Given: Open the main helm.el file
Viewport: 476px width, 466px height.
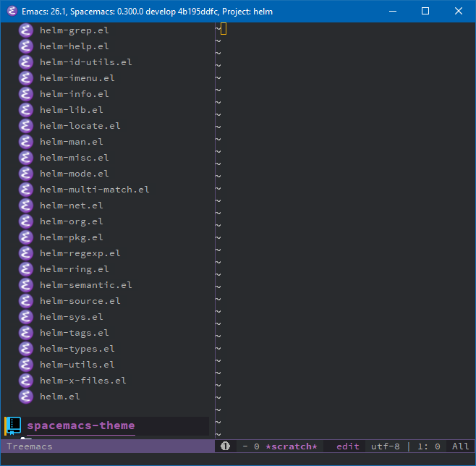Looking at the screenshot, I should point(60,397).
